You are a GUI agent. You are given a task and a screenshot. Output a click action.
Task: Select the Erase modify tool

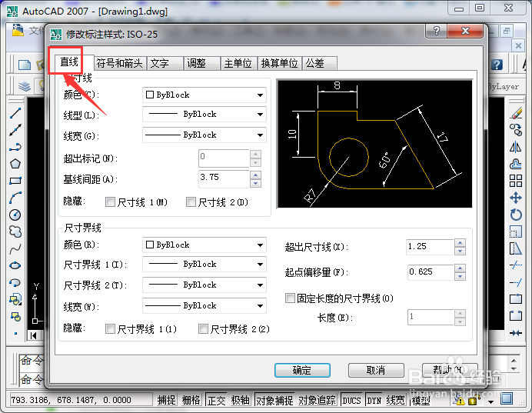click(x=516, y=113)
